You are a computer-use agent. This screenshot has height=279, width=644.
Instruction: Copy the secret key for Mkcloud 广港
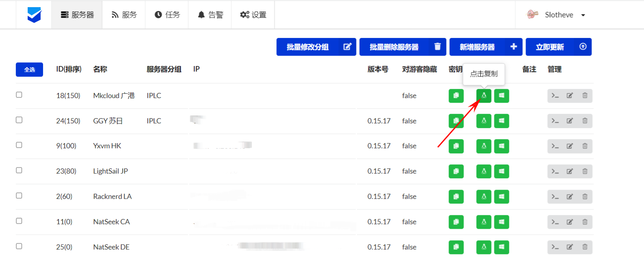[x=456, y=96]
